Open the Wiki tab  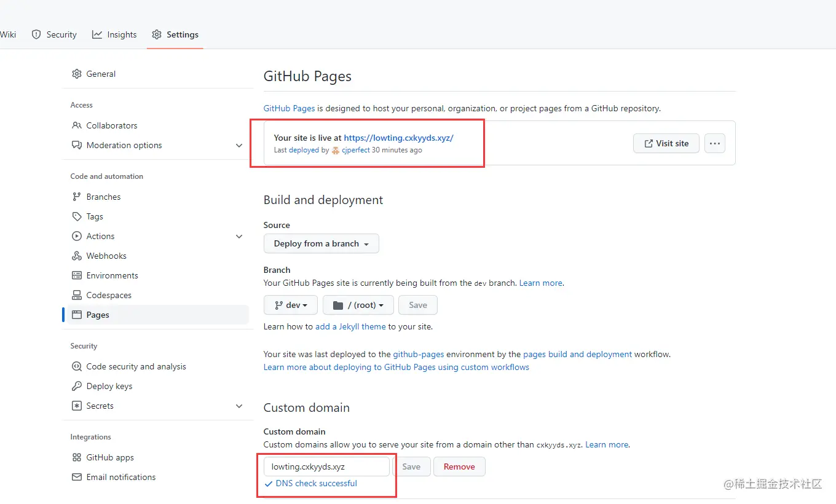[x=8, y=34]
